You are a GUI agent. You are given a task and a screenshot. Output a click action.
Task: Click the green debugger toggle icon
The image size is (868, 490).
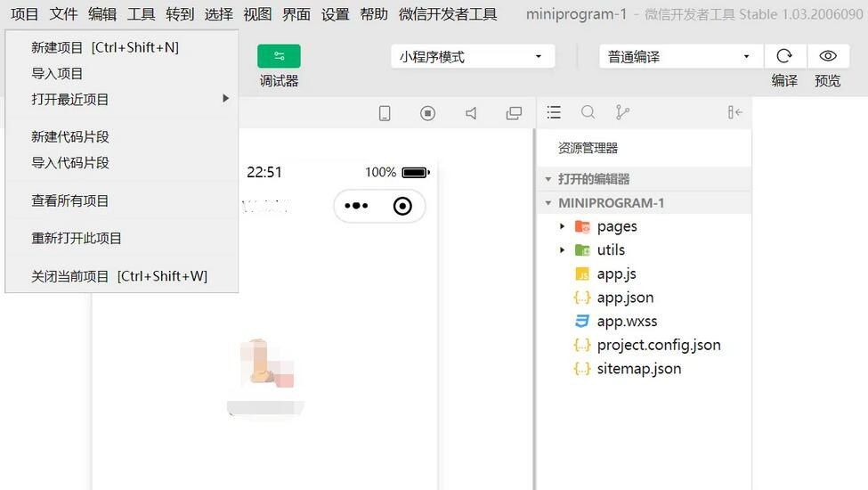click(x=279, y=56)
